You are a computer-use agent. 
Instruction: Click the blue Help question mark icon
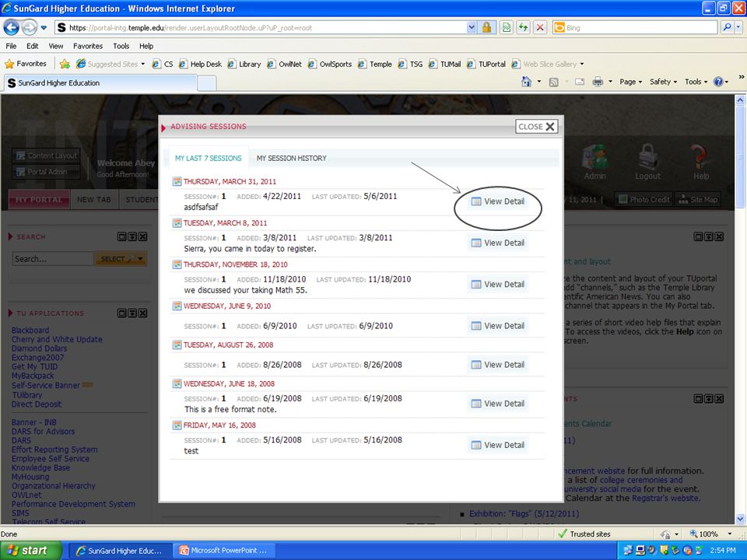(x=718, y=82)
